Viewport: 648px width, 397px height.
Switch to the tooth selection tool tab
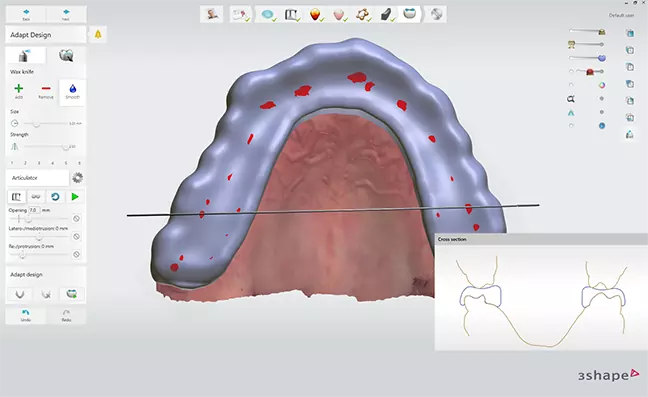[x=66, y=55]
